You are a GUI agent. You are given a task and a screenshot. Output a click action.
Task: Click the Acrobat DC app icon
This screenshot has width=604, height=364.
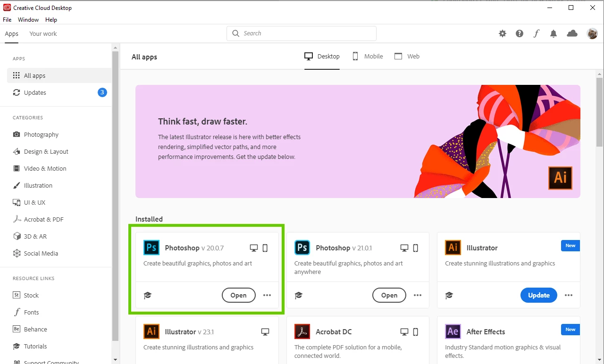302,331
